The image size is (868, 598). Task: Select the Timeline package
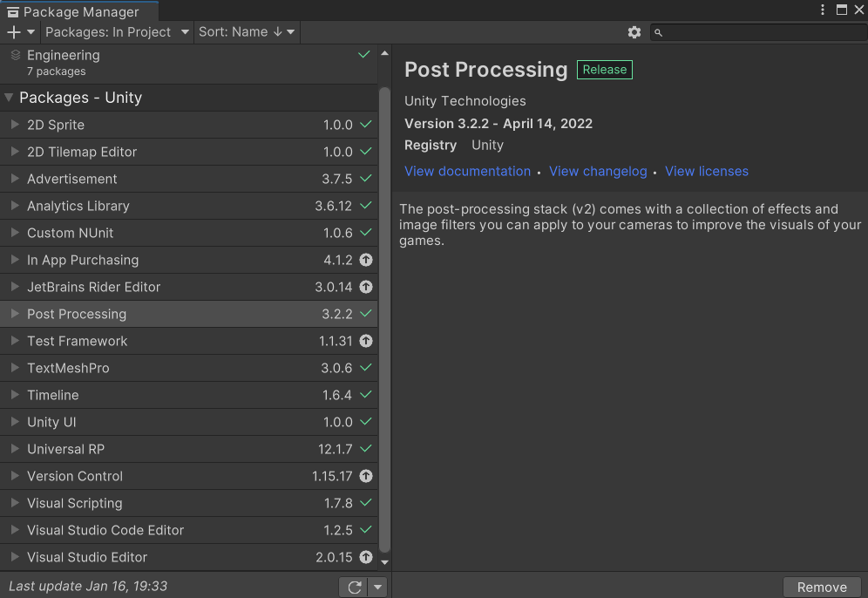click(189, 395)
